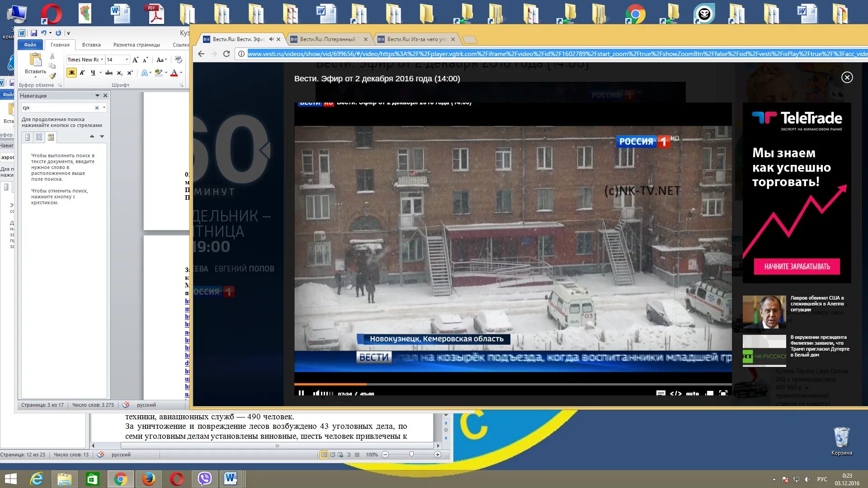The height and width of the screenshot is (488, 868).
Task: Close the Navigation pane
Action: pyautogui.click(x=105, y=95)
